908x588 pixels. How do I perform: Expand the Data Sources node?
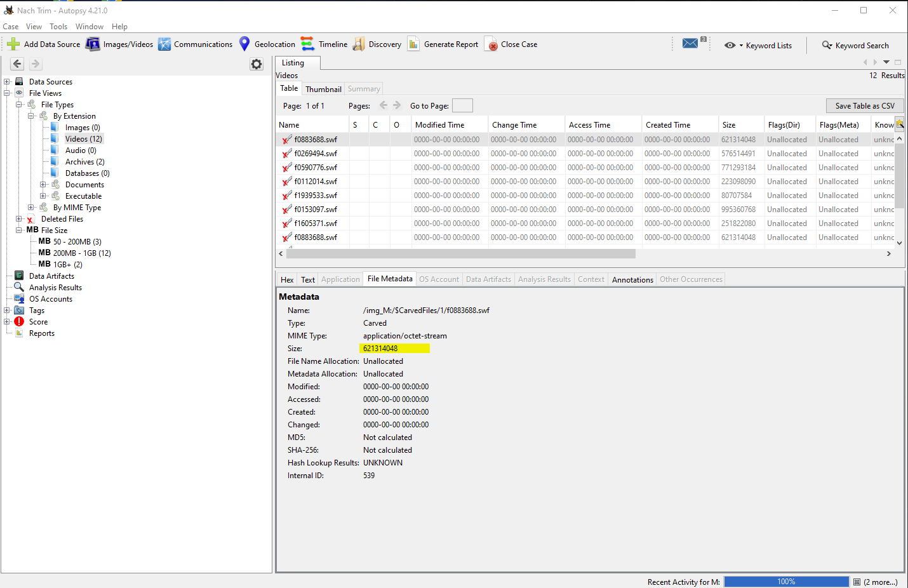point(7,81)
